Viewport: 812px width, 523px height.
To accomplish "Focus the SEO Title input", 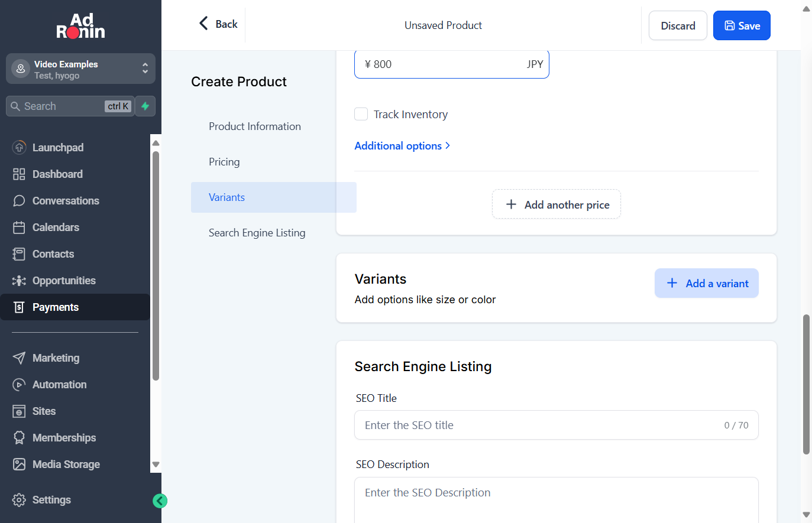I will click(x=557, y=425).
